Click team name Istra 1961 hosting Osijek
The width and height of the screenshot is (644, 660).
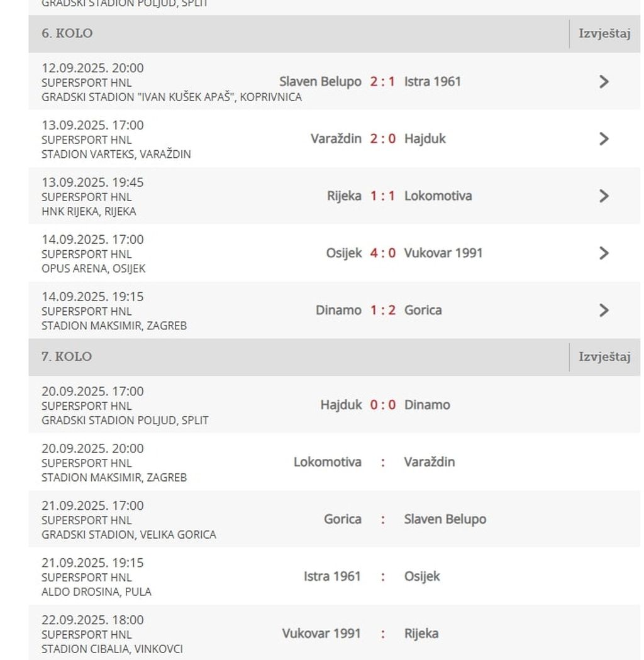point(332,577)
